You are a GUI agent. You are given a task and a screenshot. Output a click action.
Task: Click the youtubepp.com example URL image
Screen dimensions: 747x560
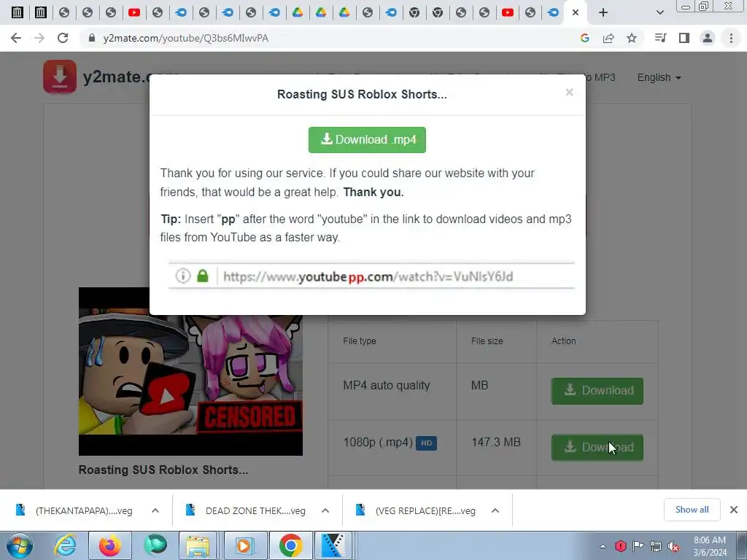(x=371, y=276)
